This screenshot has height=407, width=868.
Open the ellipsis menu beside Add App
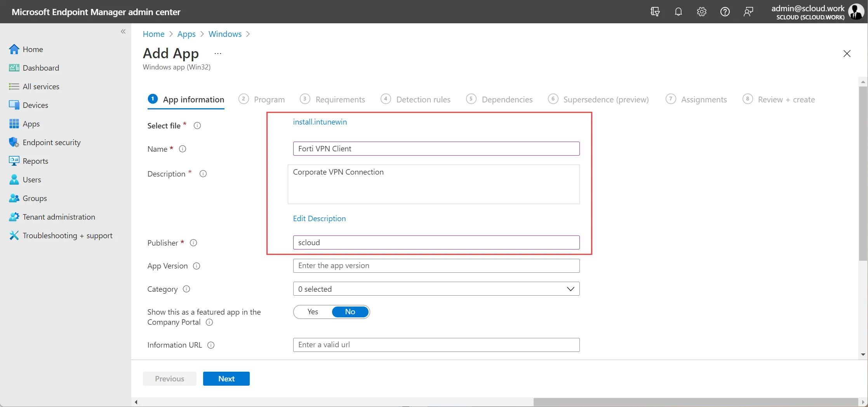[218, 54]
